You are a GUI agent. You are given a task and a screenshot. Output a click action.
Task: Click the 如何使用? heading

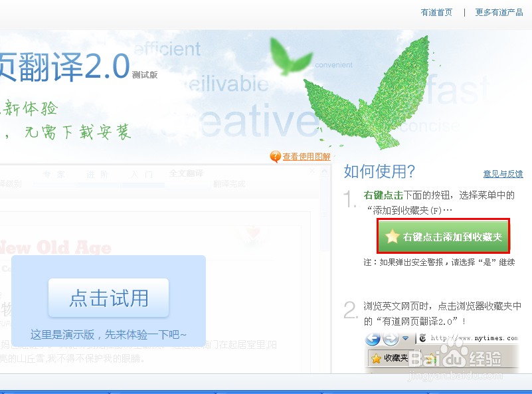[x=379, y=171]
